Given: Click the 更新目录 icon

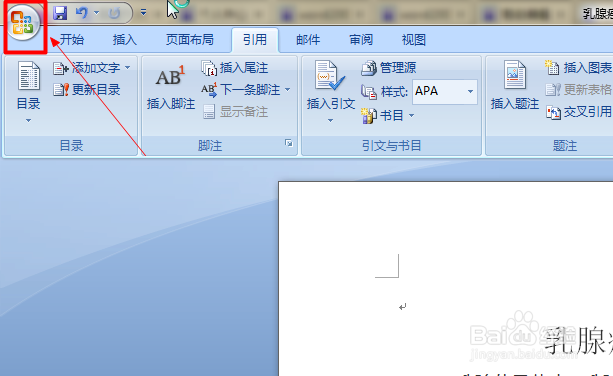Looking at the screenshot, I should point(61,90).
